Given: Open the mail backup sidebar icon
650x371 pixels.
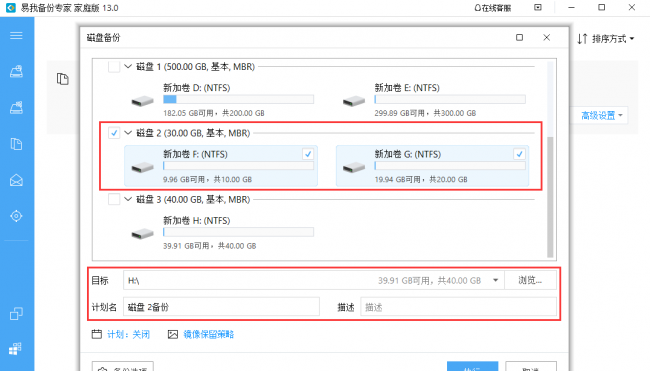Looking at the screenshot, I should point(16,180).
